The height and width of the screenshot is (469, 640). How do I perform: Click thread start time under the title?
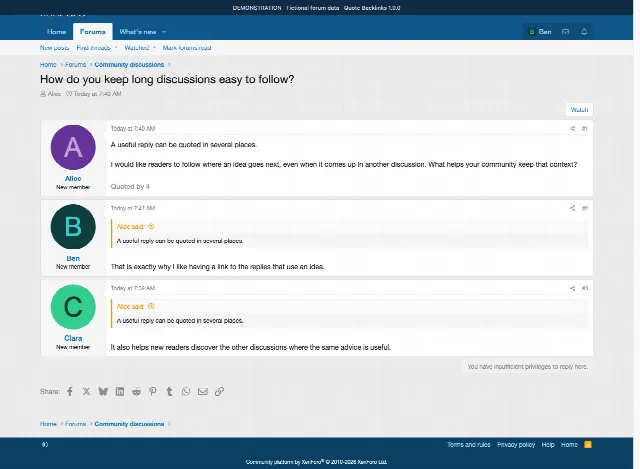[x=98, y=93]
